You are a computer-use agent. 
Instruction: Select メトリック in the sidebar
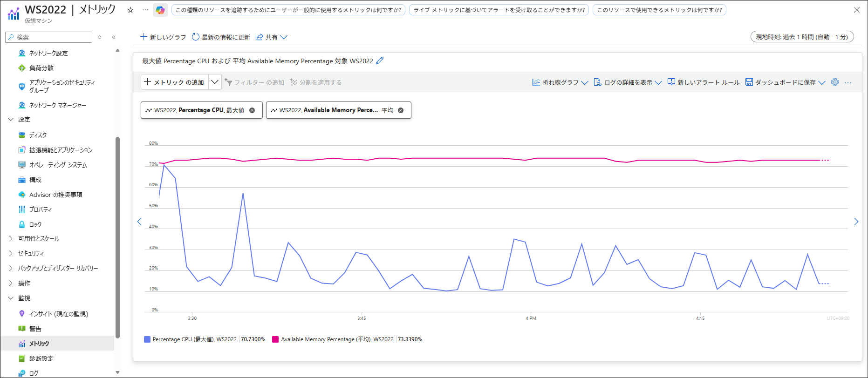[x=58, y=344]
